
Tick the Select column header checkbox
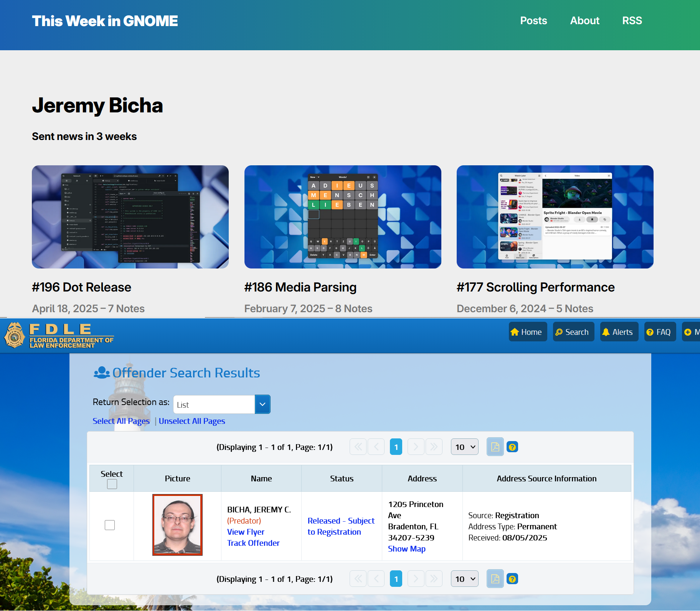tap(112, 484)
